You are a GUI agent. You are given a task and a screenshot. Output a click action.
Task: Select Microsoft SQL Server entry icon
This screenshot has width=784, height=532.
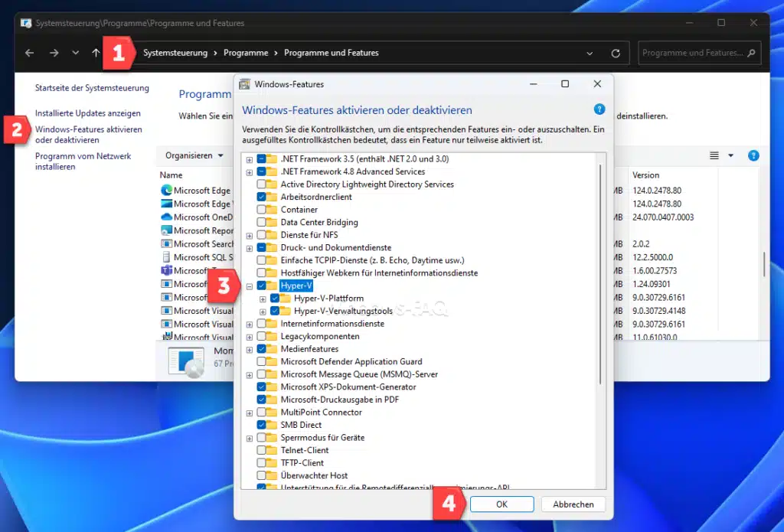(166, 257)
